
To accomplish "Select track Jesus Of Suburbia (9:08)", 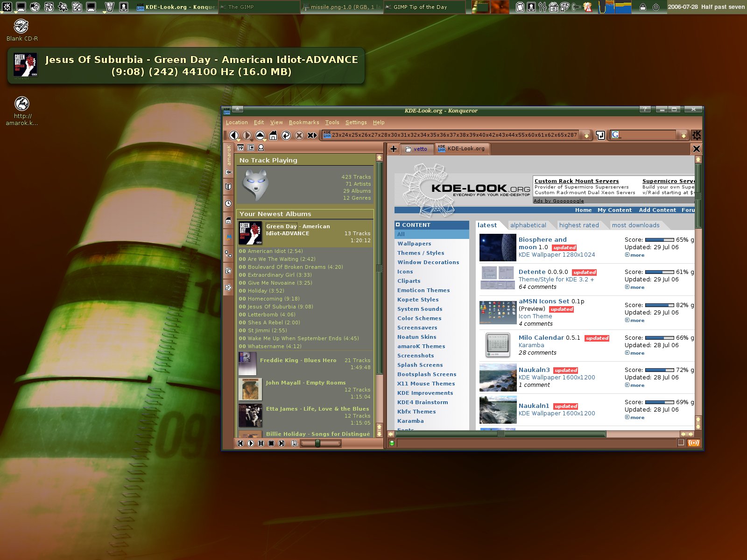I will tap(276, 307).
